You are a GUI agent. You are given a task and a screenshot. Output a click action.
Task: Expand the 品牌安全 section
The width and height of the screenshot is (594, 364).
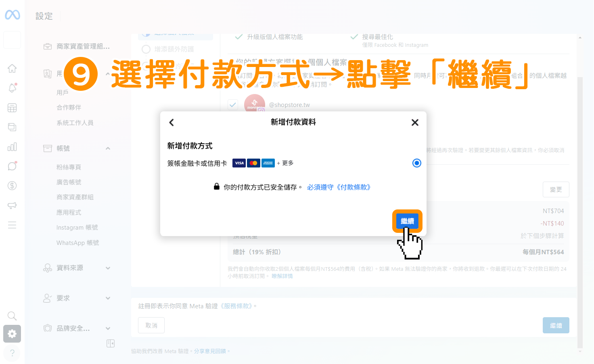click(x=108, y=328)
